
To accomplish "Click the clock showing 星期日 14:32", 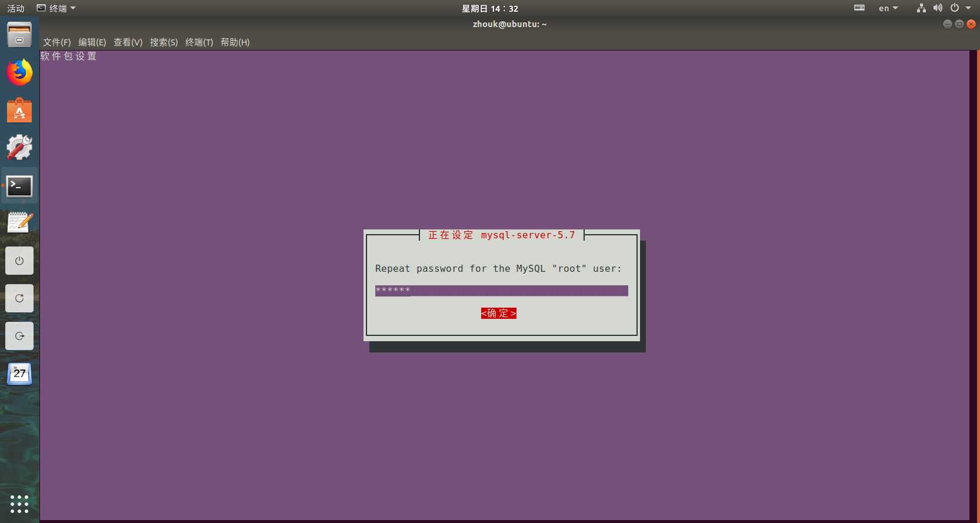I will coord(490,8).
